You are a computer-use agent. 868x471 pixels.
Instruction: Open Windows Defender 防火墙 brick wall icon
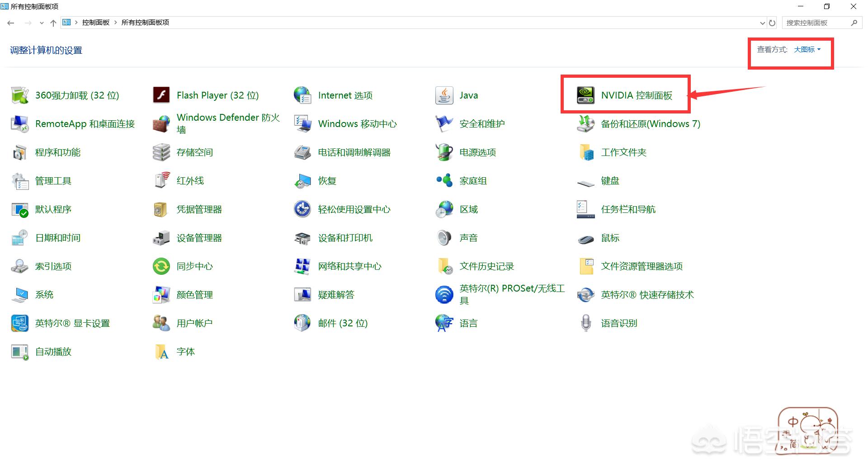[x=161, y=124]
